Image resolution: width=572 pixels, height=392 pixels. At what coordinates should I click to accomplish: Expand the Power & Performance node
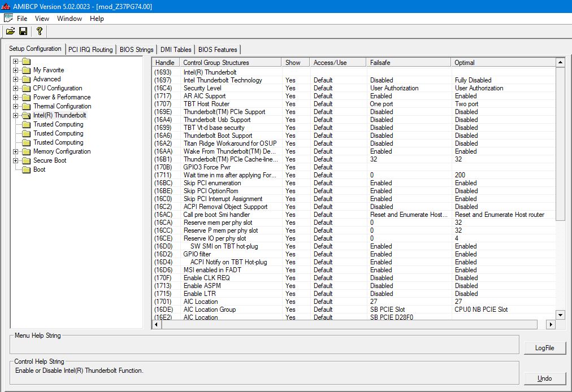point(16,97)
